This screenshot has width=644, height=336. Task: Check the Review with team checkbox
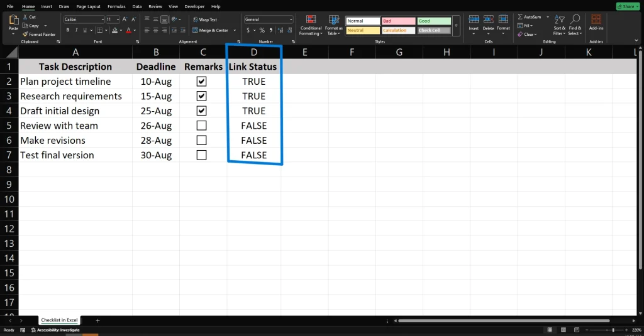coord(201,126)
